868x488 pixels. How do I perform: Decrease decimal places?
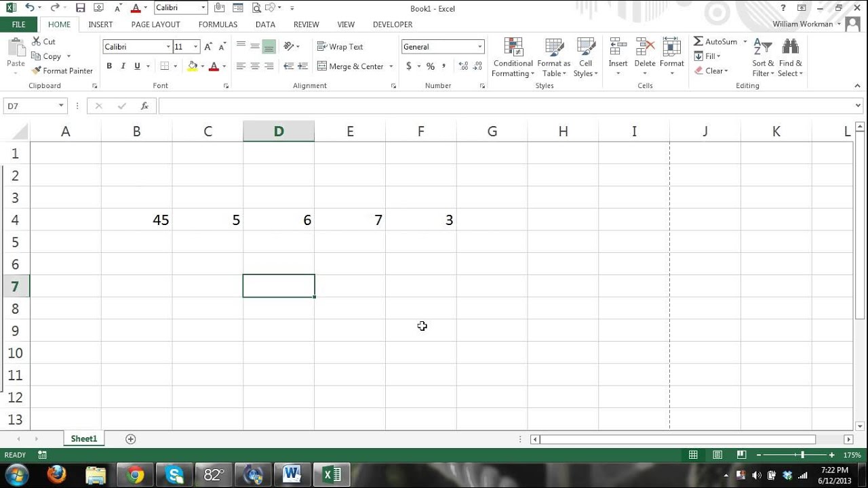pos(478,66)
